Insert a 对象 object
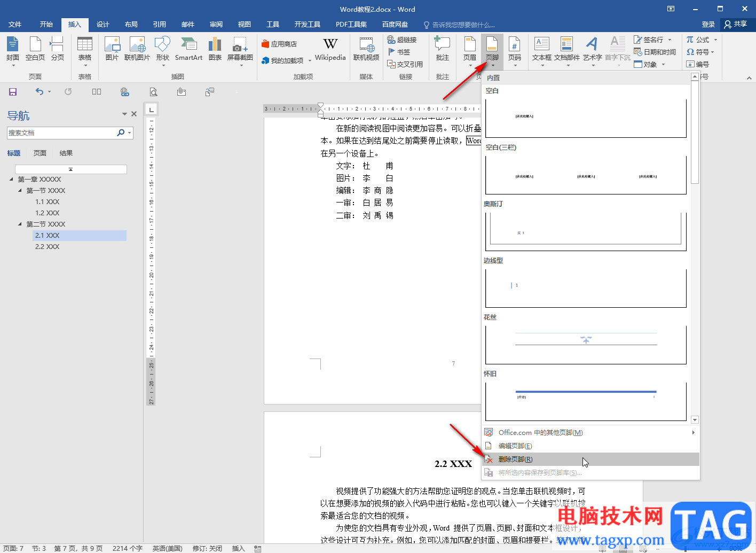Image resolution: width=756 pixels, height=553 pixels. (645, 64)
